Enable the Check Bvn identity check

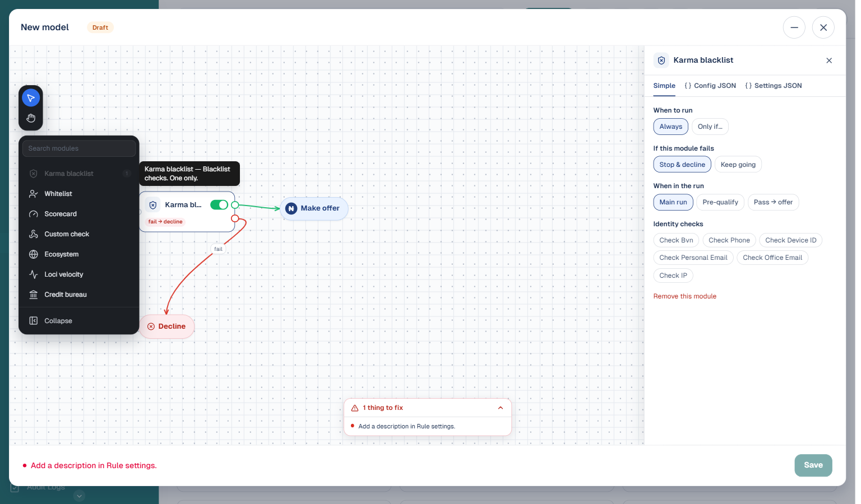tap(676, 240)
